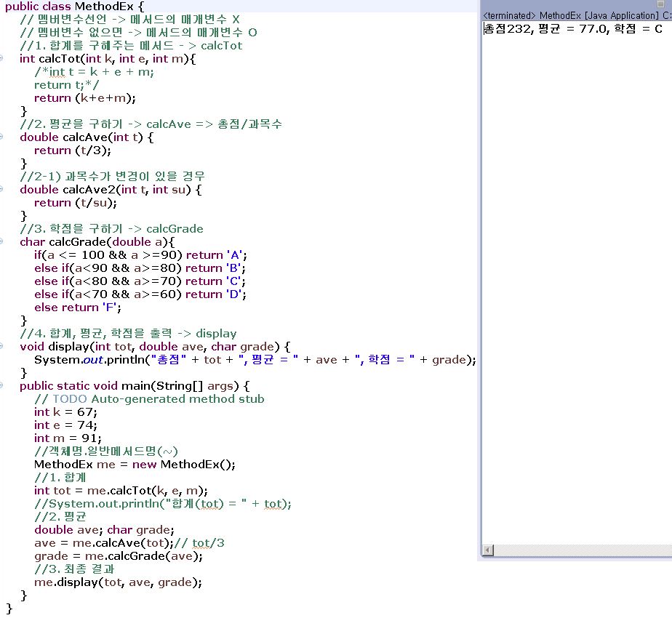Click the 'return (t/3);' statement
This screenshot has height=618, width=672.
point(73,151)
